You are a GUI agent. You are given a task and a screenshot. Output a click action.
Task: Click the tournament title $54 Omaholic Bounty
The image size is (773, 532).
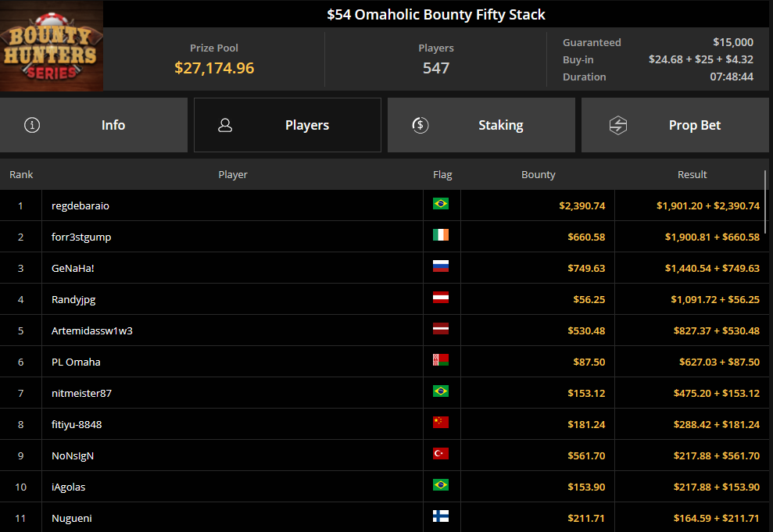click(x=436, y=15)
